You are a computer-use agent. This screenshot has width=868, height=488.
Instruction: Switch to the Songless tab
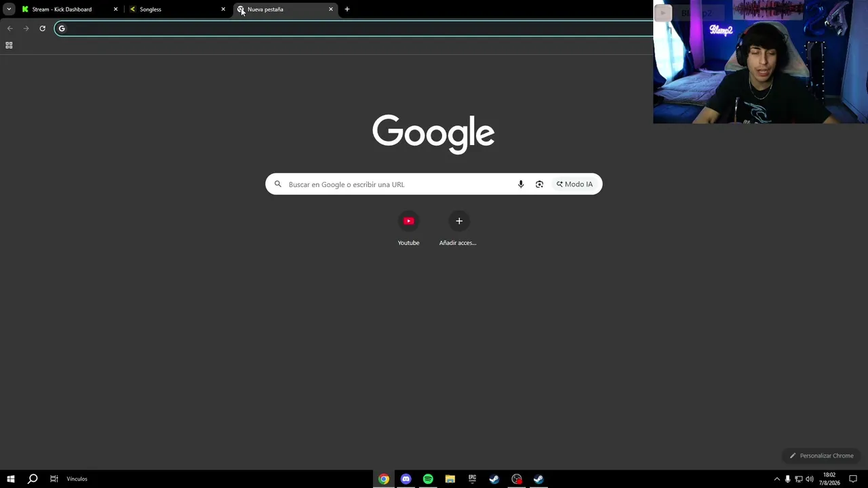point(178,9)
